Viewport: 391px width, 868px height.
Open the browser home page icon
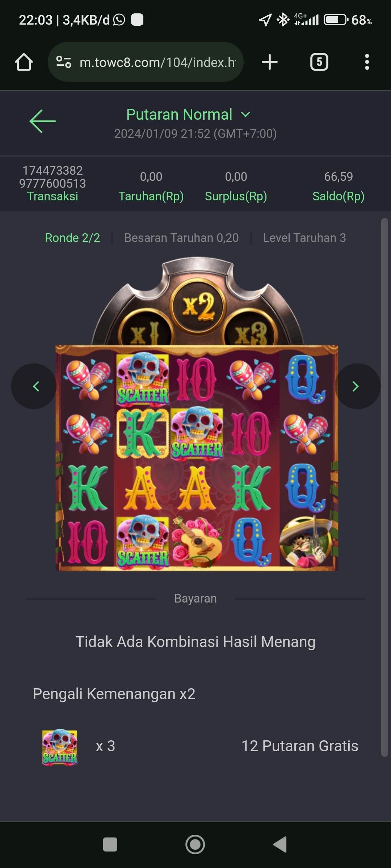click(x=24, y=62)
